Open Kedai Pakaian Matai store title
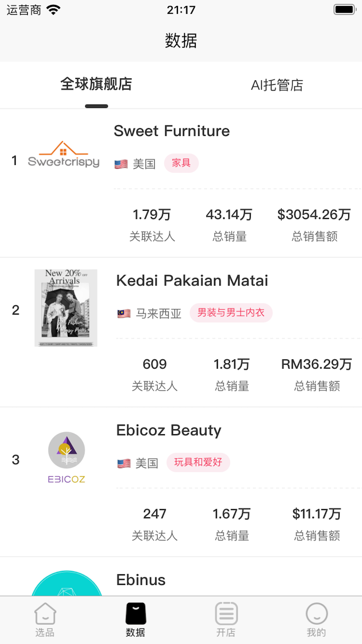362x644 pixels. tap(192, 280)
